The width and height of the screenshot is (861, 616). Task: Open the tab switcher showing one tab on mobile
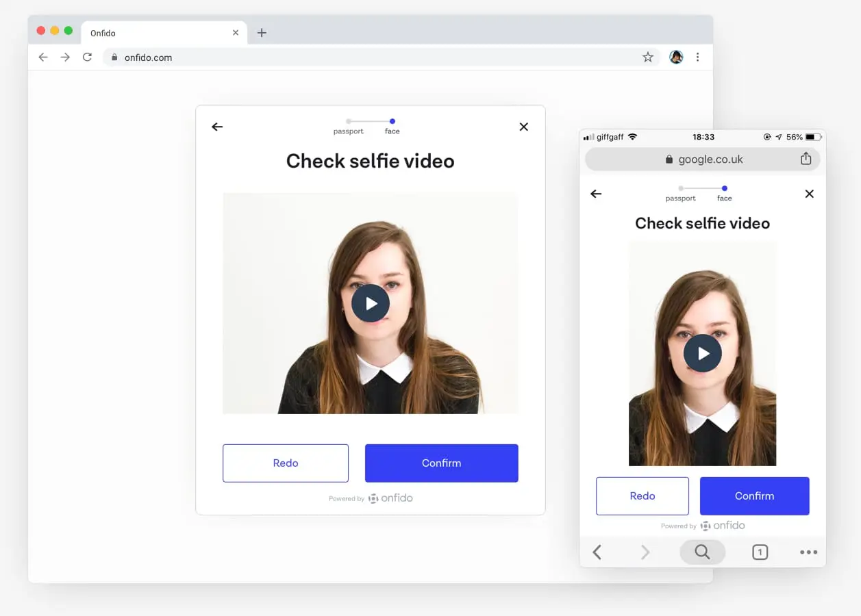click(760, 552)
